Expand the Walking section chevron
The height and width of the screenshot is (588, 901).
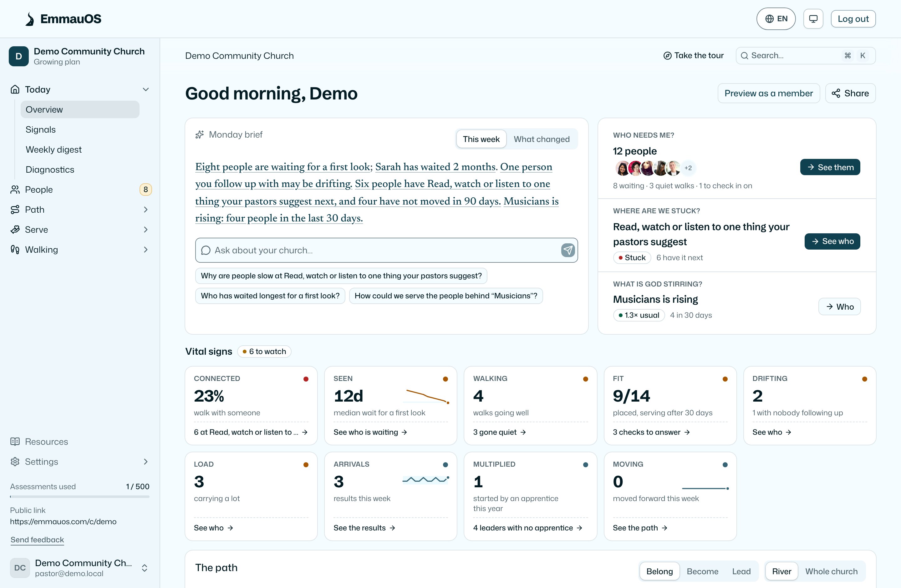click(x=146, y=250)
